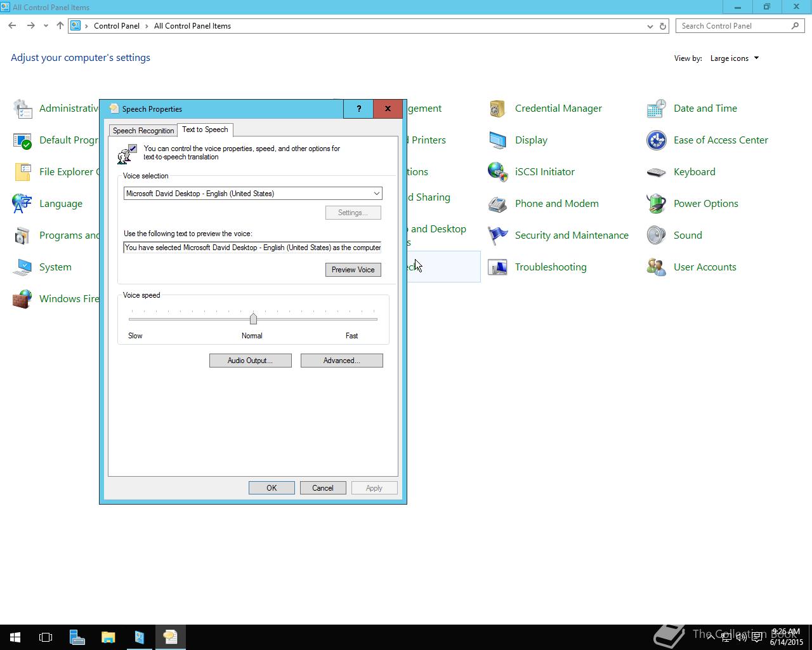
Task: Open the Sound speaker icon
Action: point(656,235)
